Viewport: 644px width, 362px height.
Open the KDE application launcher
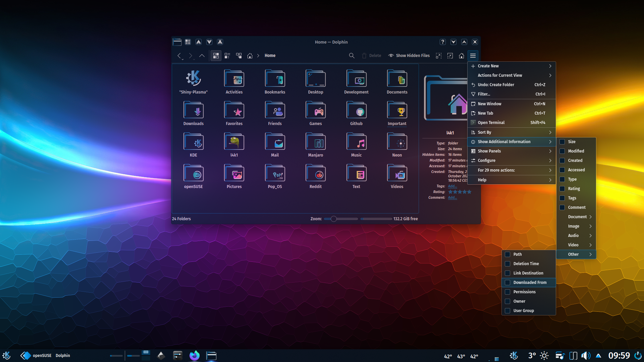click(7, 356)
